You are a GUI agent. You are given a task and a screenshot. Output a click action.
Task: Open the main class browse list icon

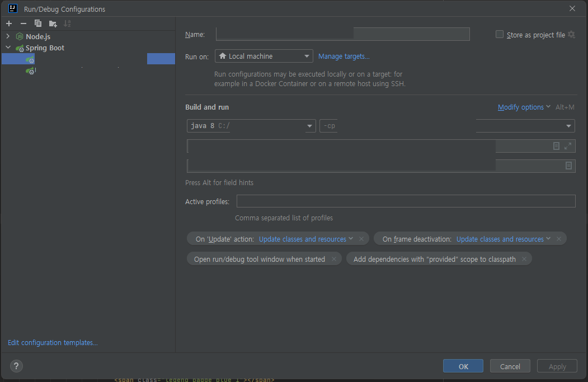[557, 146]
